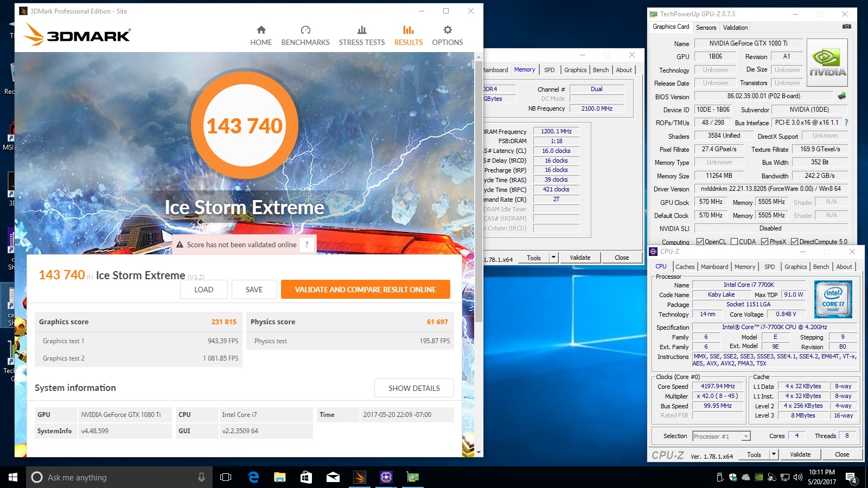Image resolution: width=868 pixels, height=488 pixels.
Task: Click the Physics score value 61 697
Action: [437, 322]
